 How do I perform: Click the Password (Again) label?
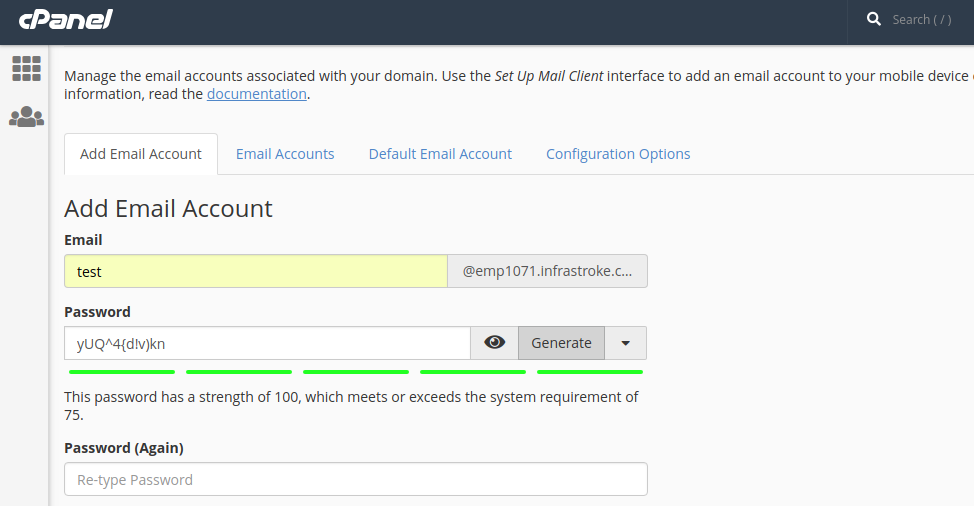tap(124, 448)
